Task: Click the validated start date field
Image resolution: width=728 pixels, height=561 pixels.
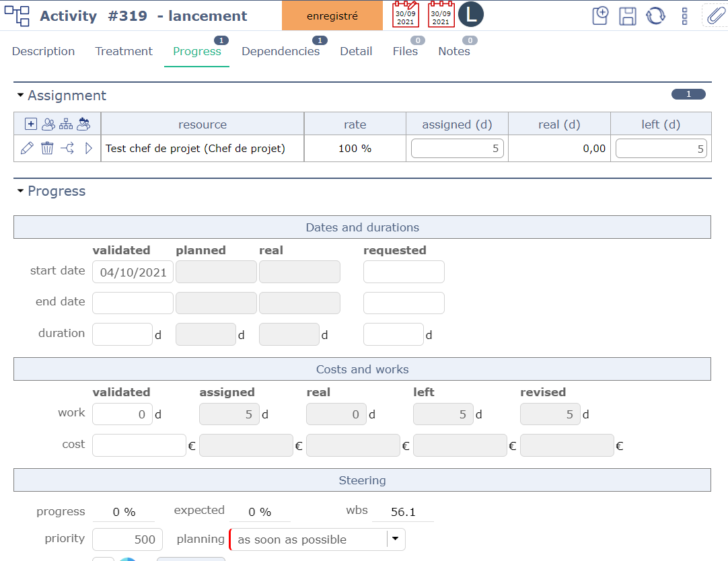Action: click(x=133, y=272)
